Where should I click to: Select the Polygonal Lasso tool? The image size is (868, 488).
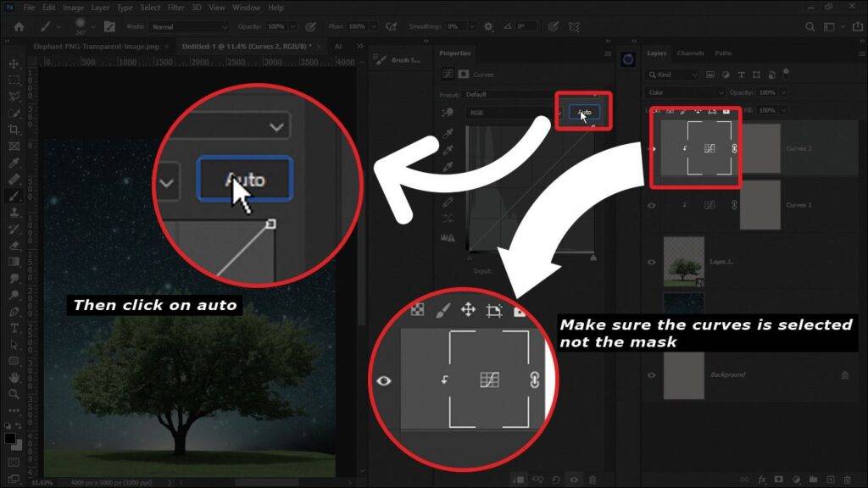point(14,97)
